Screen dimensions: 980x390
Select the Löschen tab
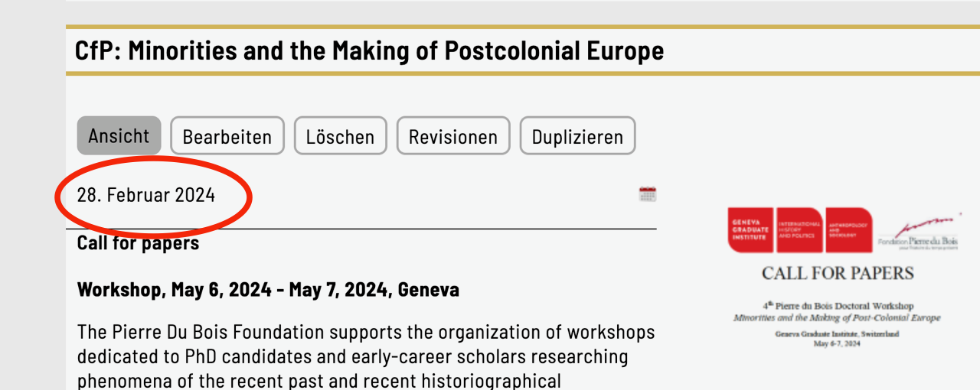coord(340,137)
